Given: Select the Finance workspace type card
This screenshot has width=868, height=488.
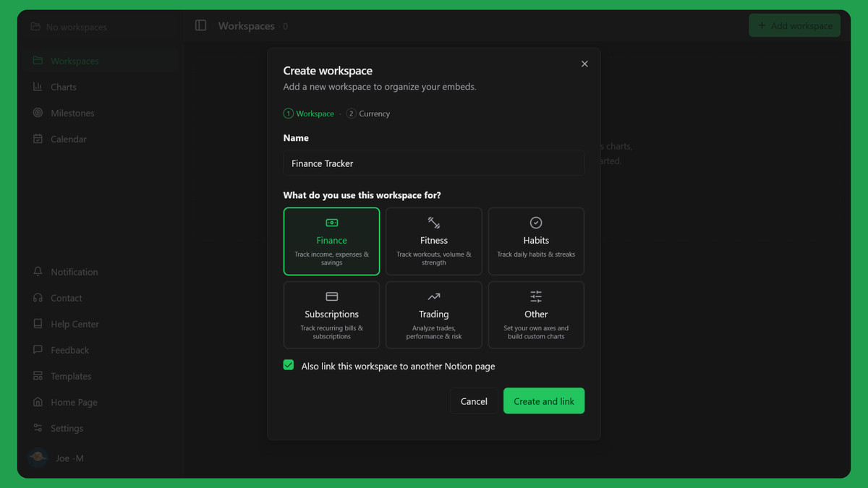Looking at the screenshot, I should (331, 241).
